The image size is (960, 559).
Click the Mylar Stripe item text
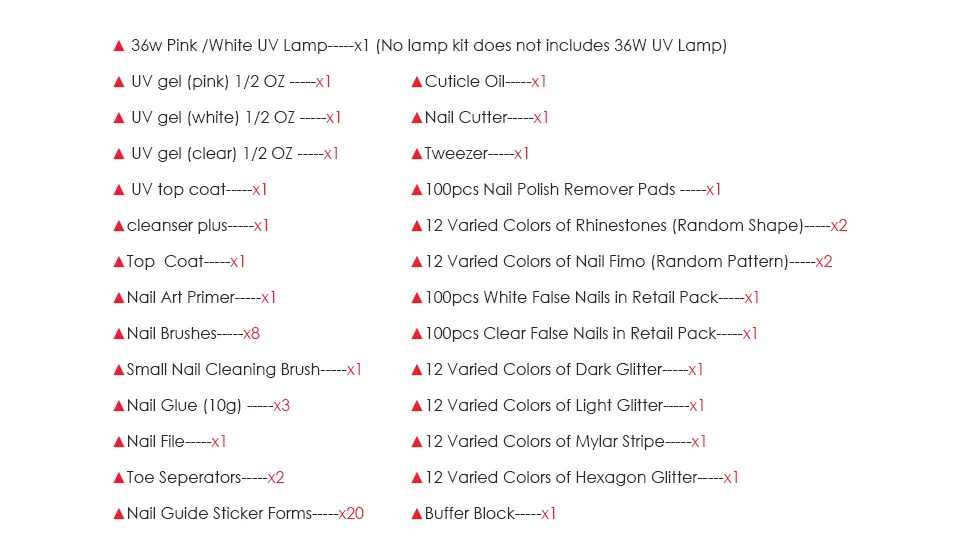[545, 441]
